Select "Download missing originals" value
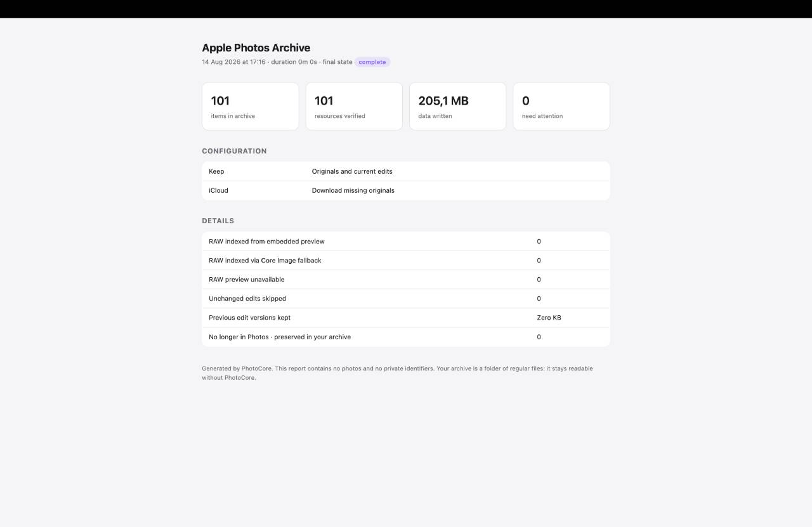 [x=353, y=190]
